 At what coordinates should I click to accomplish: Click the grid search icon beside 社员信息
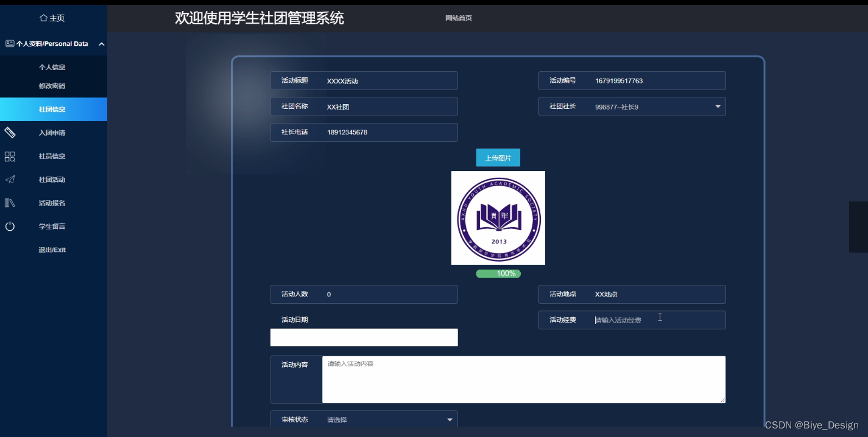tap(10, 156)
